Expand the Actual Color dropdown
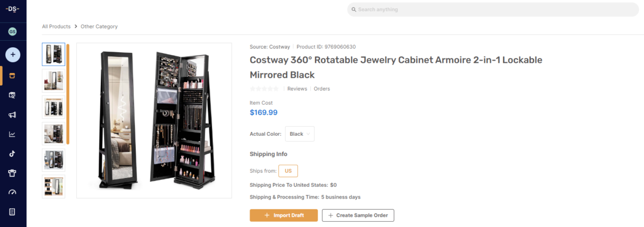The image size is (644, 227). point(299,134)
